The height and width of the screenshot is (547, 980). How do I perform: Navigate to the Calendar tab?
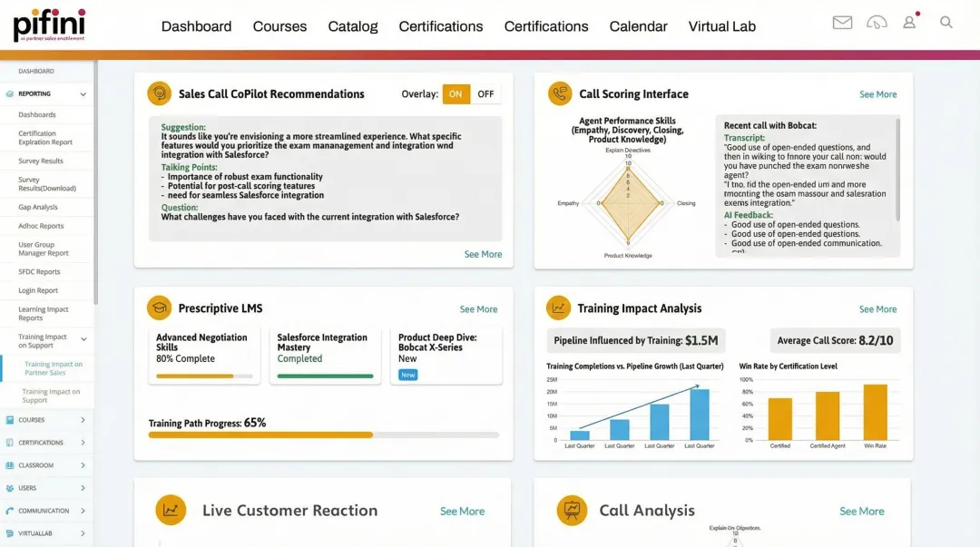(x=638, y=26)
